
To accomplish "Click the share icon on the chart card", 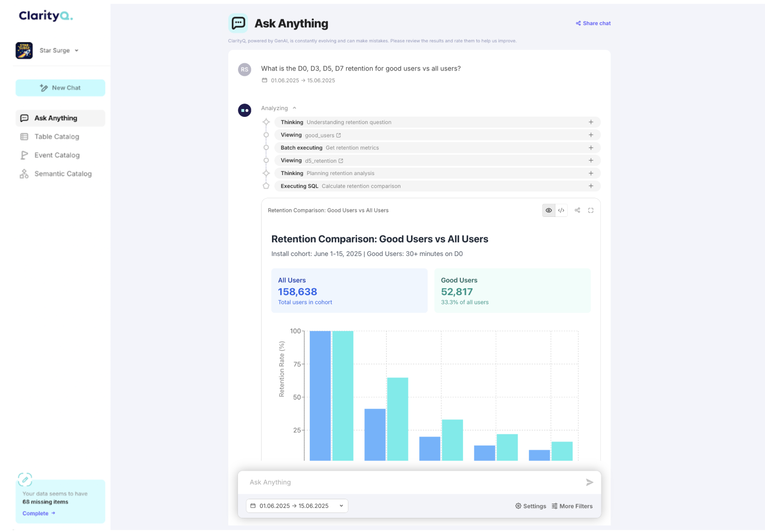I will coord(577,211).
